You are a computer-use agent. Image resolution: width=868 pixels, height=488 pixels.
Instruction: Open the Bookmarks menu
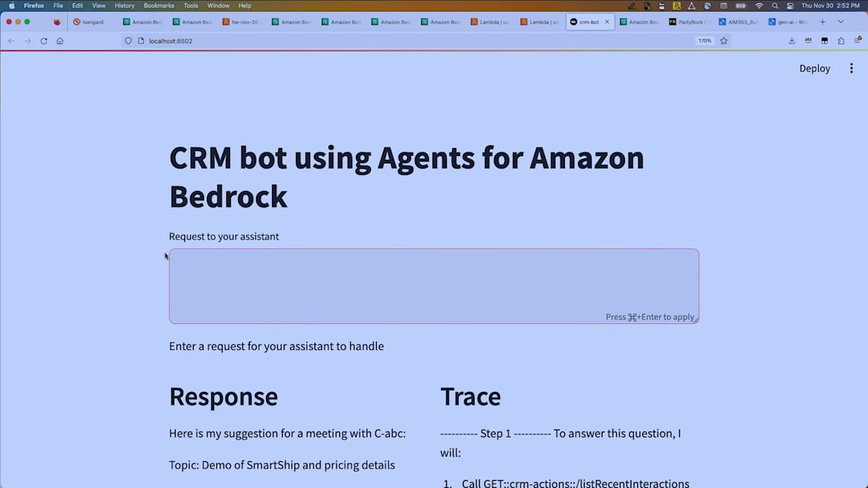click(159, 5)
